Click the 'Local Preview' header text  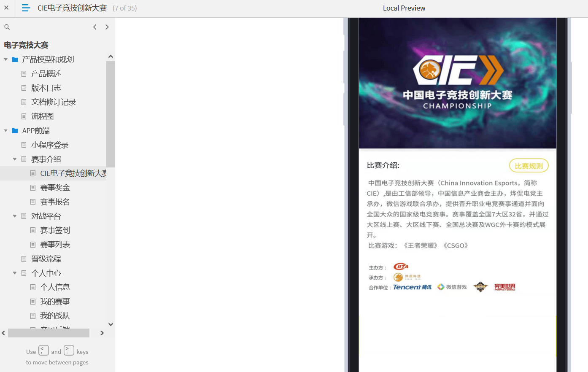coord(404,8)
